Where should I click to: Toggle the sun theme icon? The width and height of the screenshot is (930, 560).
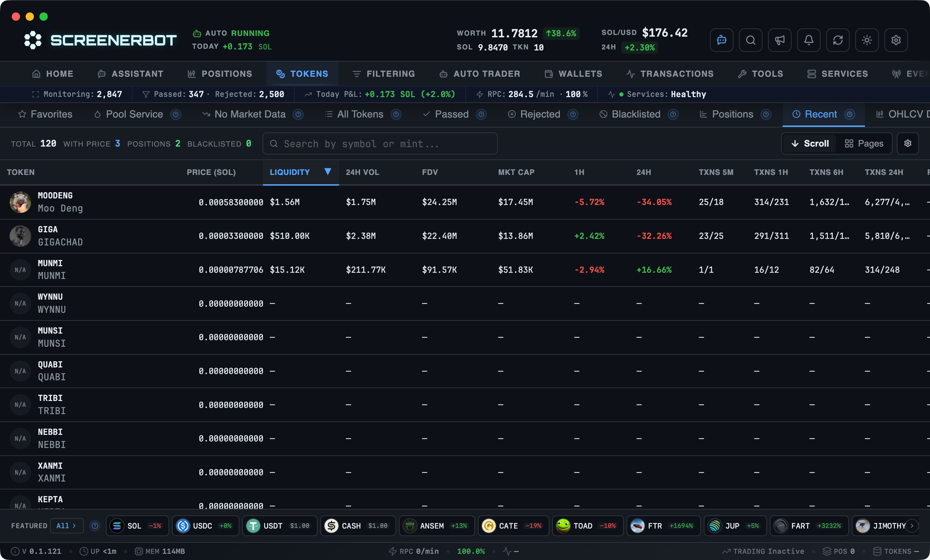point(867,40)
